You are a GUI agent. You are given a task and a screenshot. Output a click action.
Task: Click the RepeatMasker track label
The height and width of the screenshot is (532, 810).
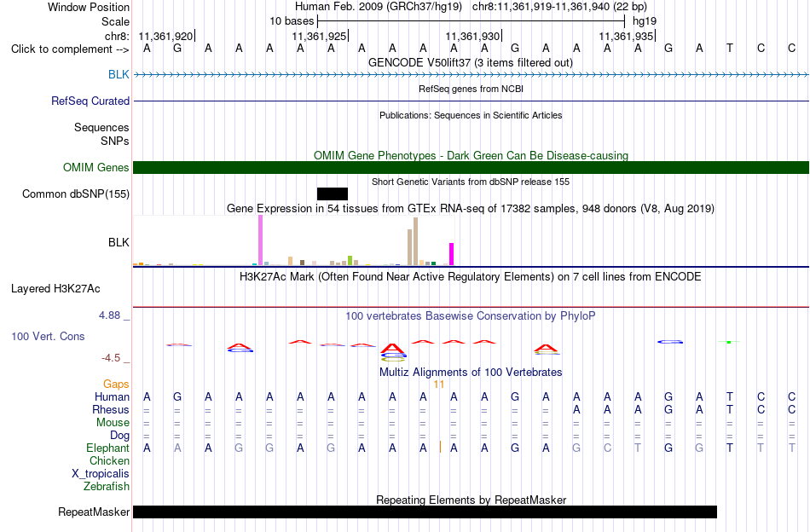tap(94, 512)
